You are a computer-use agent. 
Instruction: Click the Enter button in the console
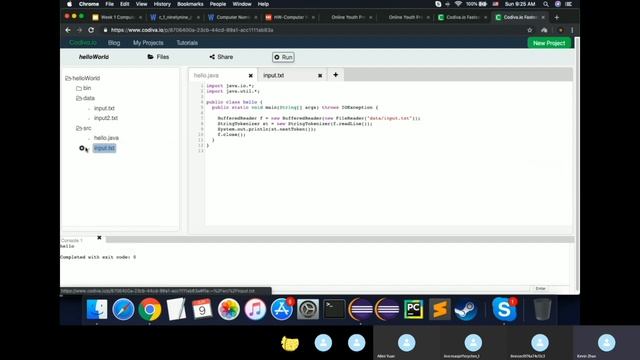pos(540,289)
